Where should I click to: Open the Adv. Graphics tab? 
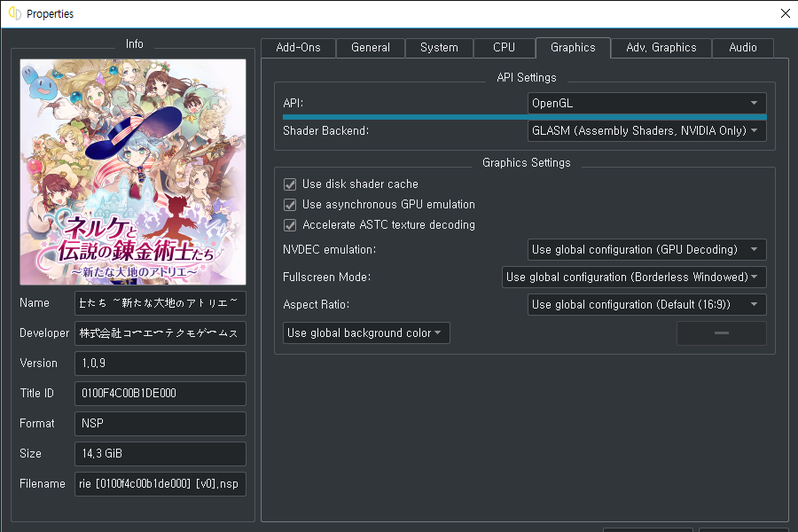(661, 48)
